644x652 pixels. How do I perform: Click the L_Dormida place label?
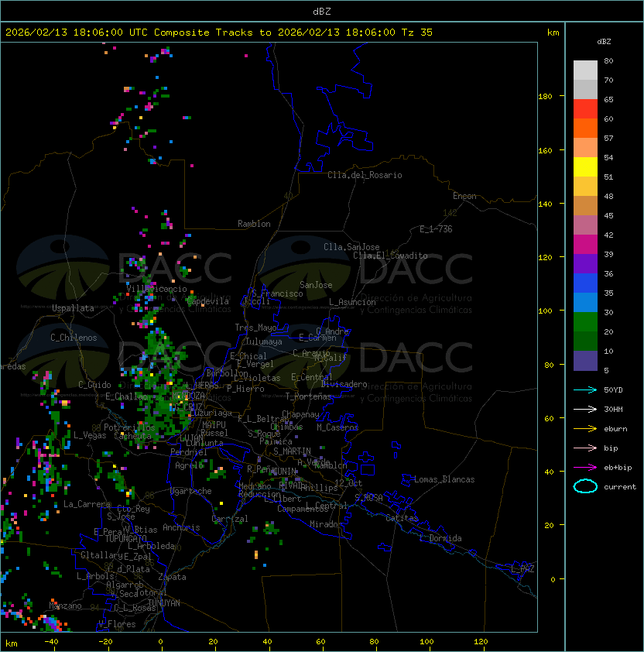click(440, 538)
